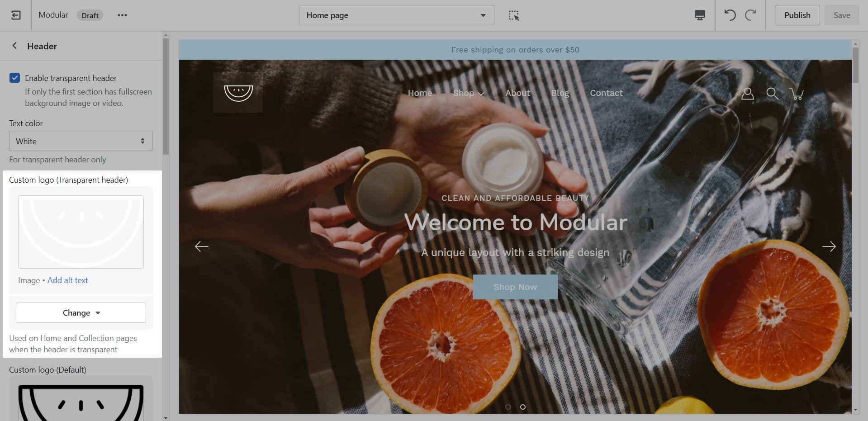Click the exit editor icon
The width and height of the screenshot is (868, 421).
[x=16, y=15]
